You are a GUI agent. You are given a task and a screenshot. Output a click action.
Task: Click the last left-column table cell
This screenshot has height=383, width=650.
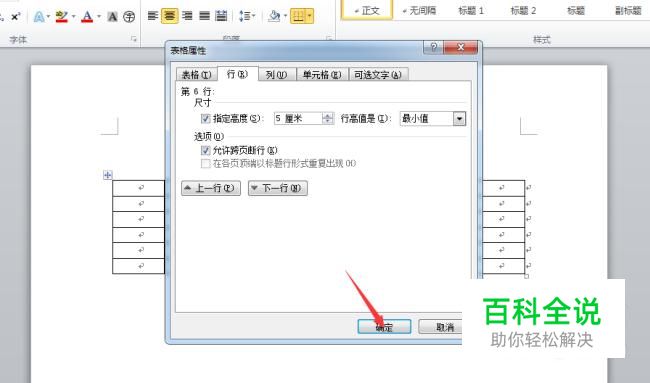click(x=138, y=266)
